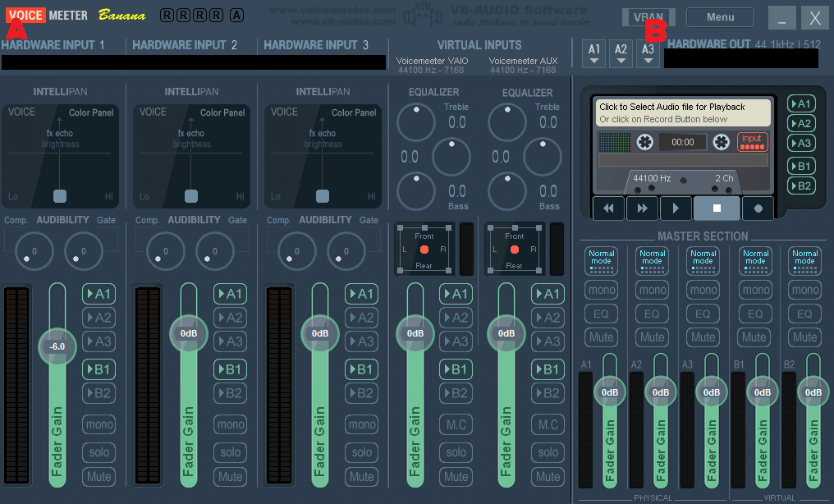Click the www.voicemeeter.com website text

pyautogui.click(x=332, y=10)
